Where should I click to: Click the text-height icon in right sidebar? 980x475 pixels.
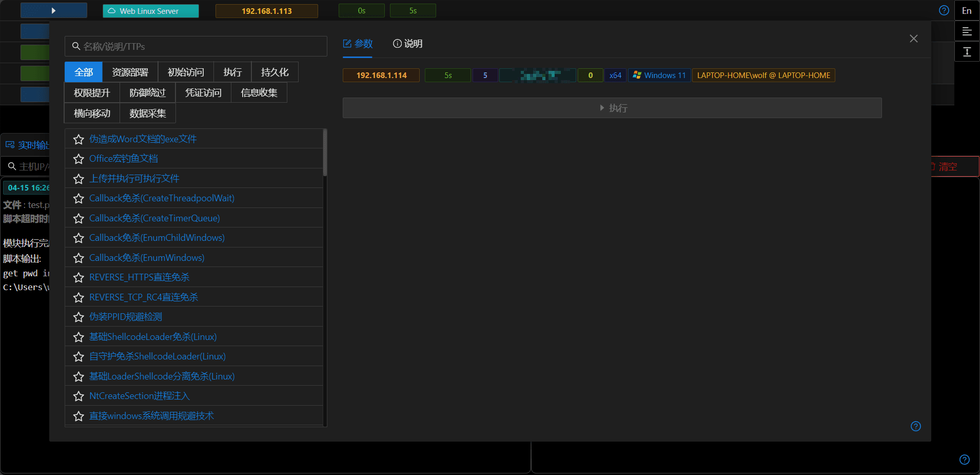pyautogui.click(x=967, y=52)
